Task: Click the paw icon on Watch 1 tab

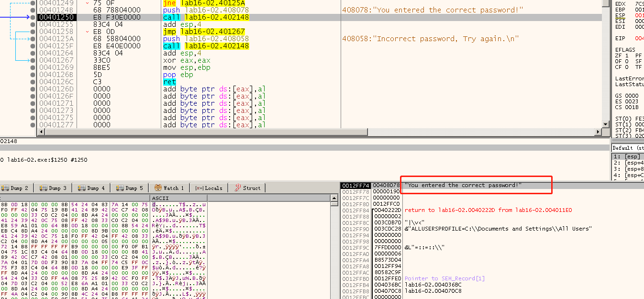Action: (158, 188)
